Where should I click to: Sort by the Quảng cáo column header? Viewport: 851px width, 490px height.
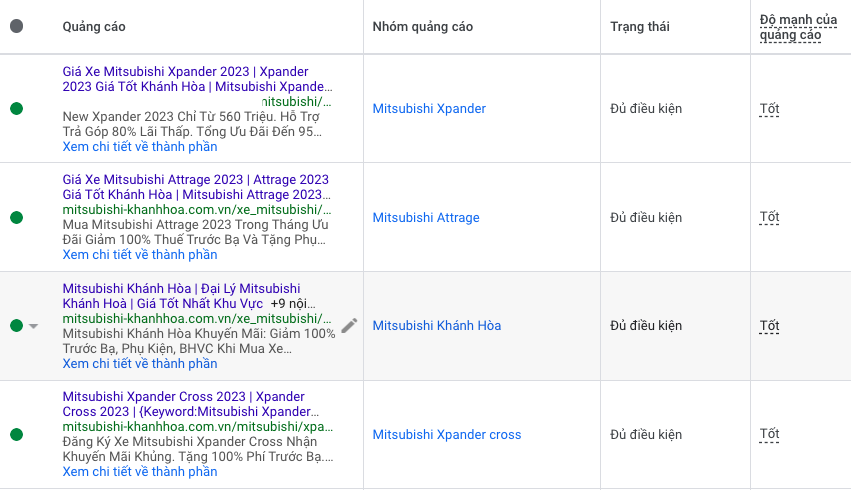(94, 26)
